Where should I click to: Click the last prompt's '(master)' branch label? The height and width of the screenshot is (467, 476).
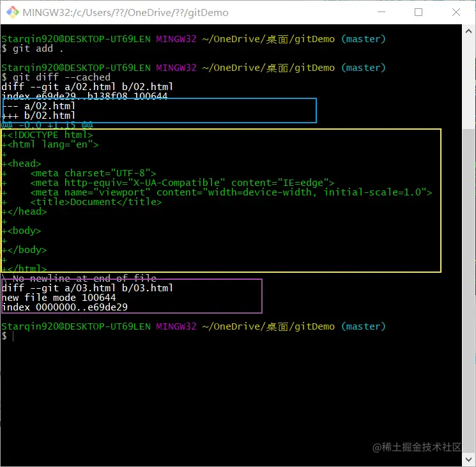(x=364, y=326)
